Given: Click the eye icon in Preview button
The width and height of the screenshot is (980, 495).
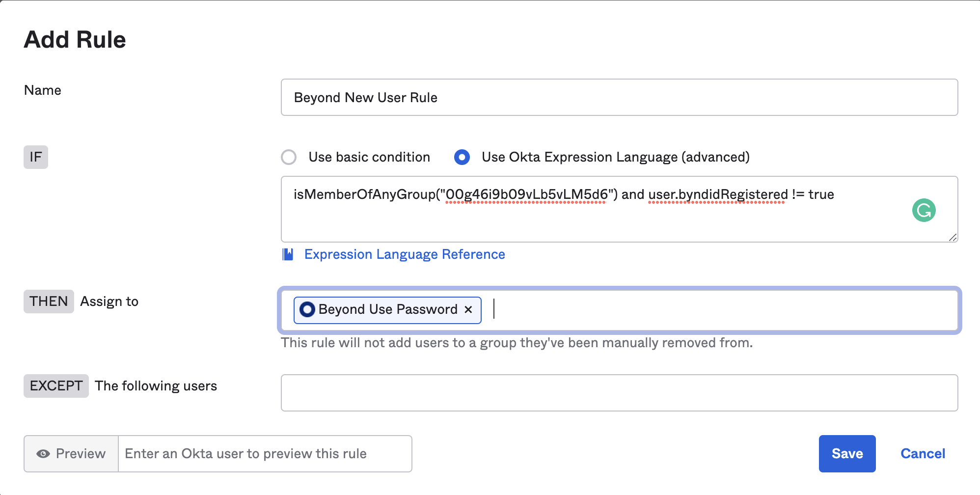Looking at the screenshot, I should [43, 454].
